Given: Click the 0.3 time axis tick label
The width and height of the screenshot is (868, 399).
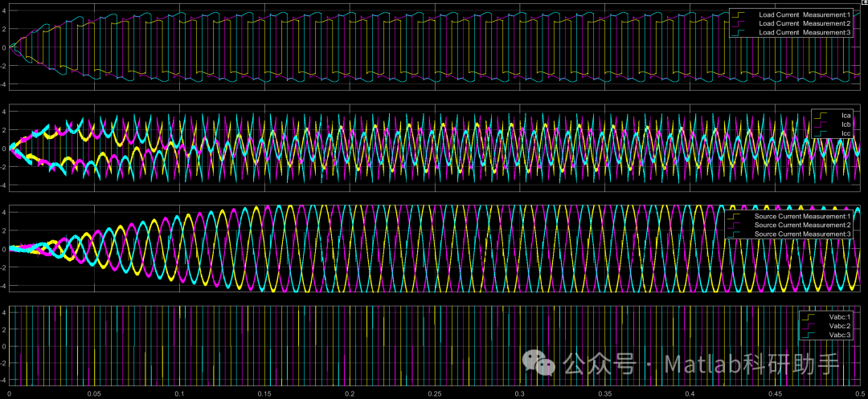Looking at the screenshot, I should tap(519, 393).
